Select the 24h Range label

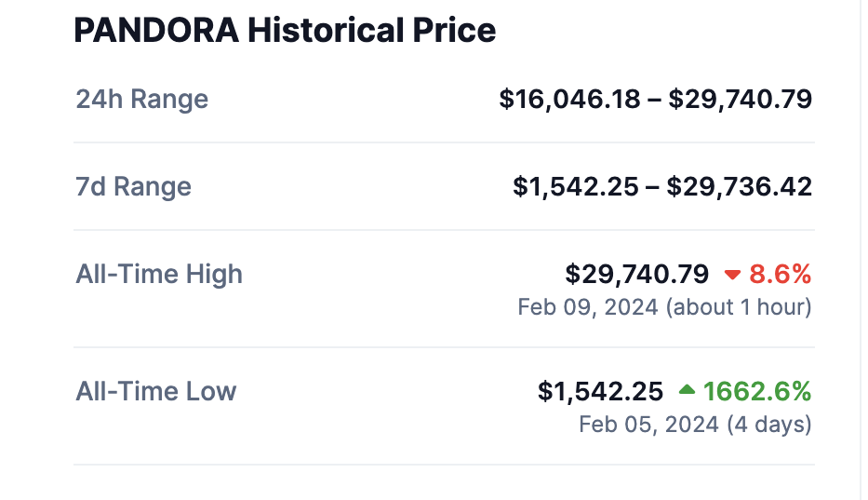tap(141, 99)
